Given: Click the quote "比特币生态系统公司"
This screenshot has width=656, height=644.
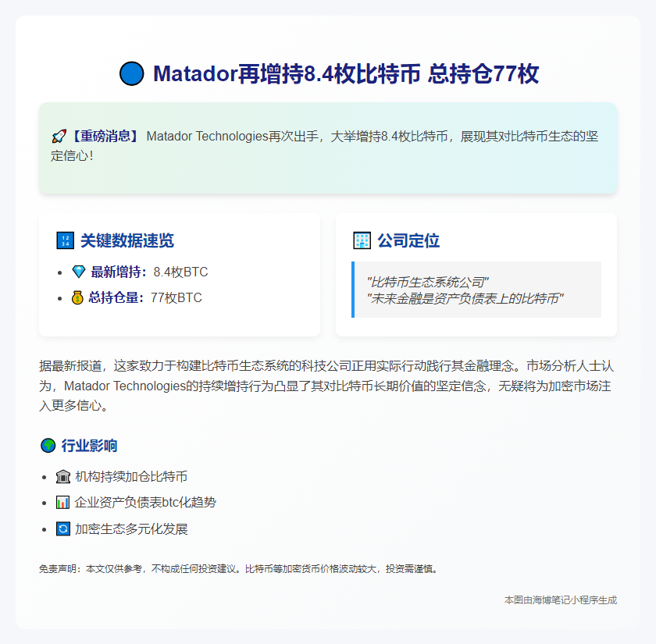Looking at the screenshot, I should [x=428, y=283].
